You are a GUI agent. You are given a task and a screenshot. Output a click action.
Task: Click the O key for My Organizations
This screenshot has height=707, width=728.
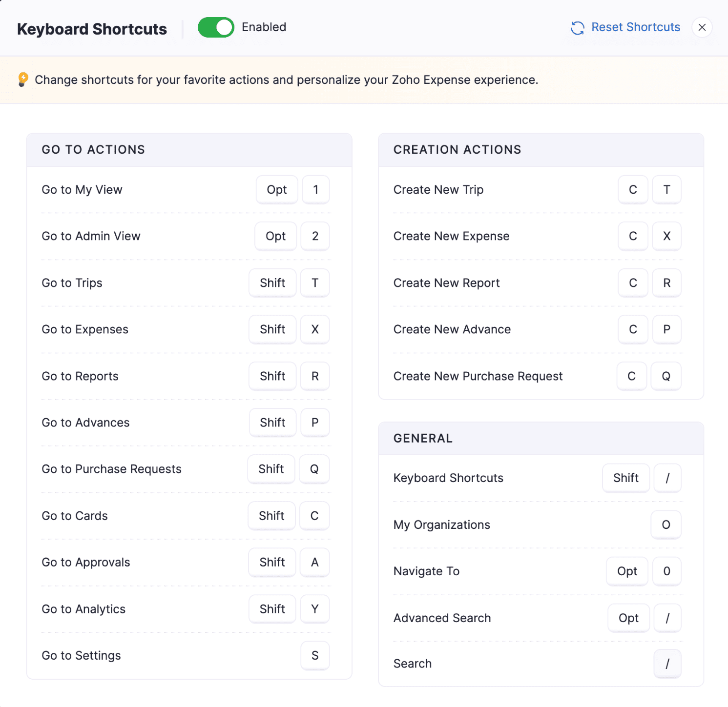pyautogui.click(x=666, y=525)
